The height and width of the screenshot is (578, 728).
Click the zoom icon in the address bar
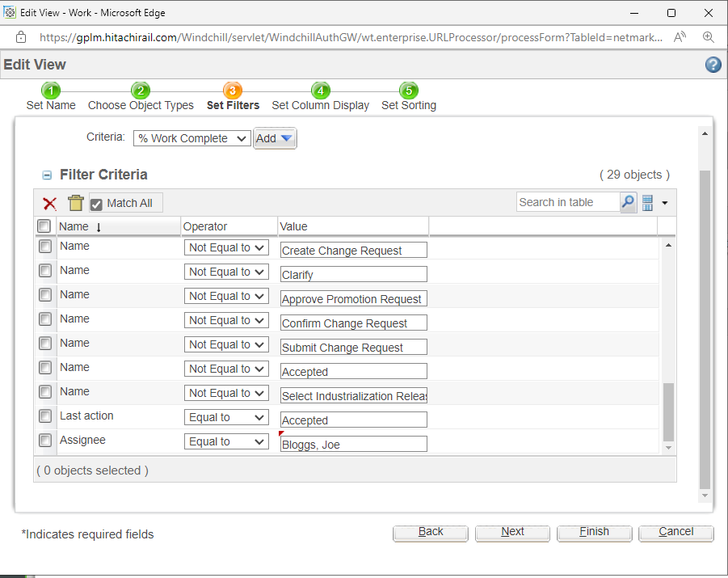[x=707, y=36]
